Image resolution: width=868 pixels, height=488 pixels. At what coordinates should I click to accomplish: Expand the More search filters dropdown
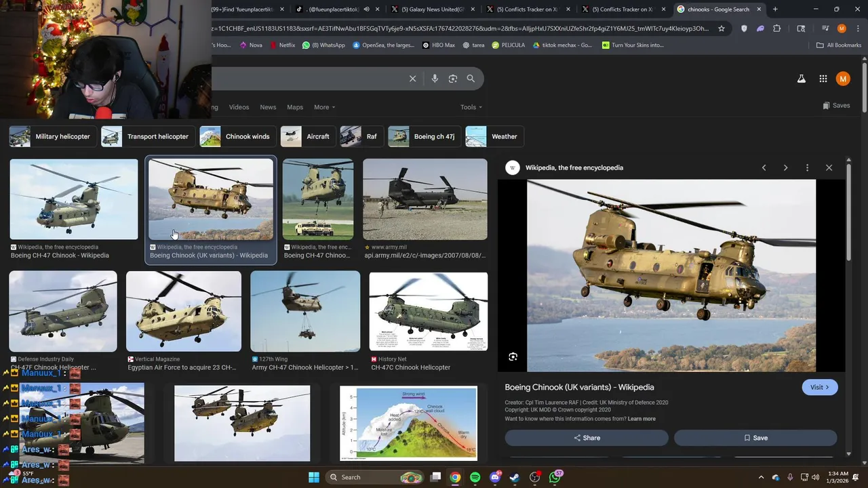coord(324,107)
